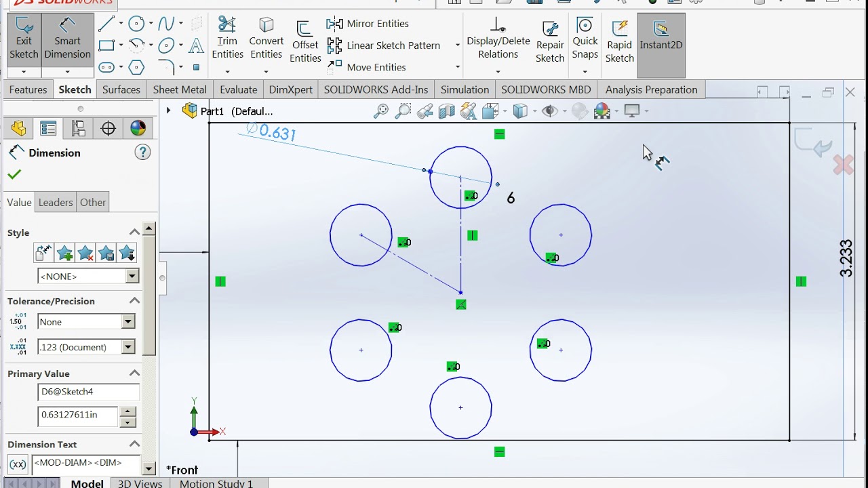Switch to the Features tab
The height and width of the screenshot is (488, 868).
pyautogui.click(x=28, y=89)
